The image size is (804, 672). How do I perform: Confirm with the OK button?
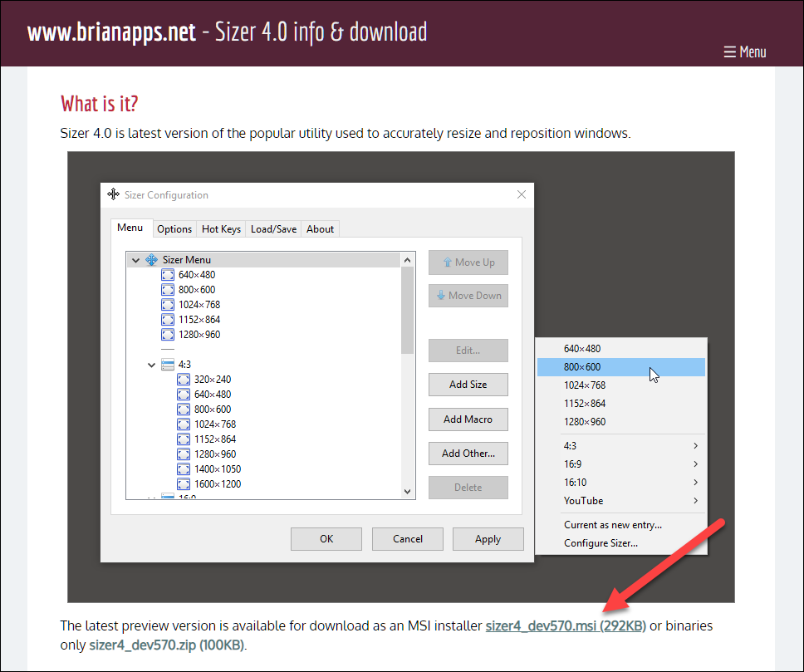click(326, 538)
